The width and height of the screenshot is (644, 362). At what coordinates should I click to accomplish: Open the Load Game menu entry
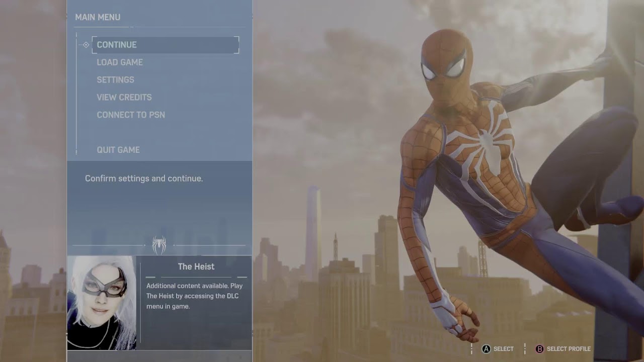coord(120,62)
